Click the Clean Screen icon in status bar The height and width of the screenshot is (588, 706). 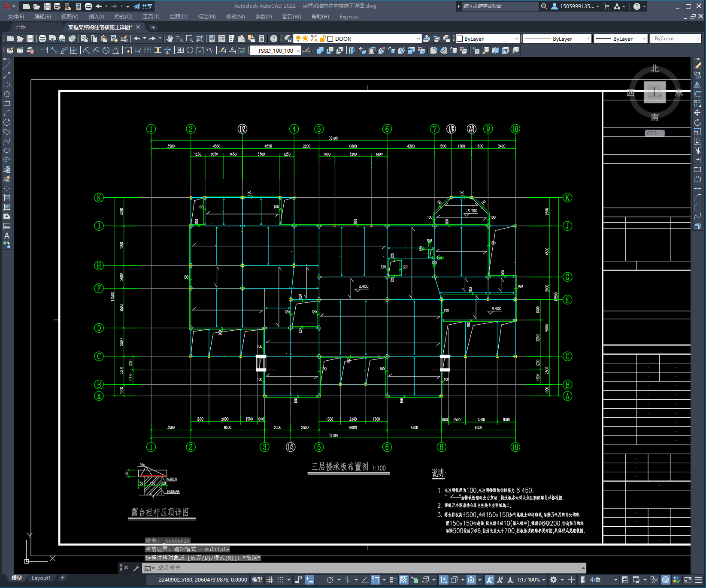click(x=688, y=580)
